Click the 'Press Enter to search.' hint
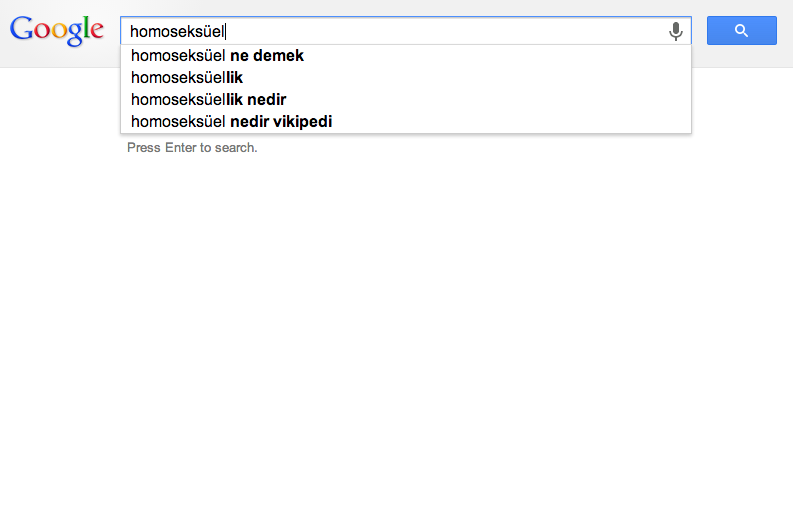The width and height of the screenshot is (793, 515). (x=192, y=148)
